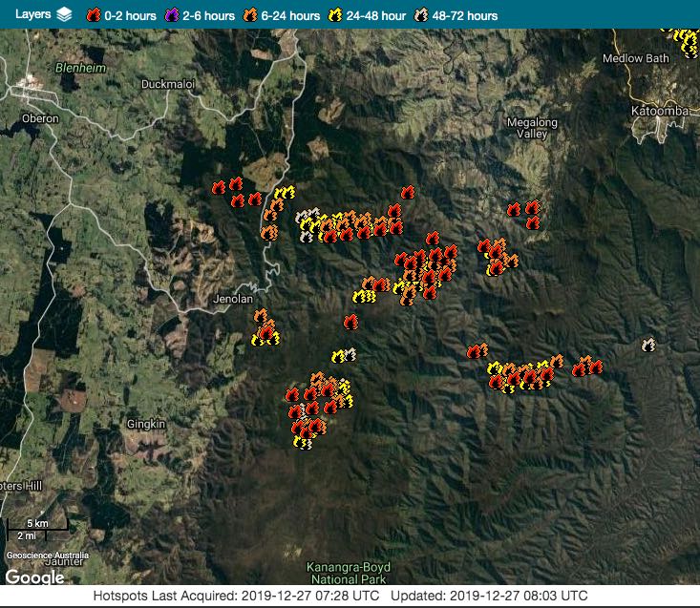The height and width of the screenshot is (608, 700).
Task: Click the Hotspots Last Acquired timestamp
Action: click(x=236, y=596)
